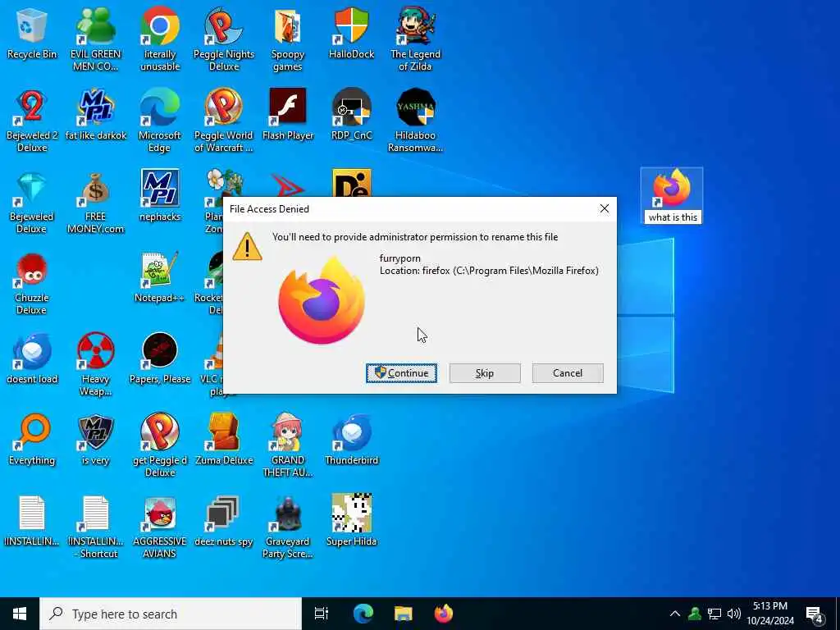
Task: Select the Hildaboo Ransomwa... icon
Action: click(x=415, y=121)
